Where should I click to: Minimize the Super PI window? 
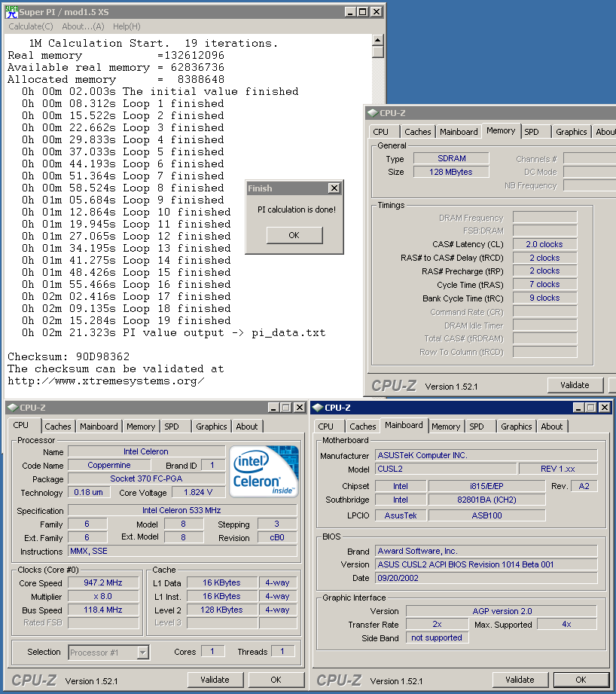pos(349,12)
